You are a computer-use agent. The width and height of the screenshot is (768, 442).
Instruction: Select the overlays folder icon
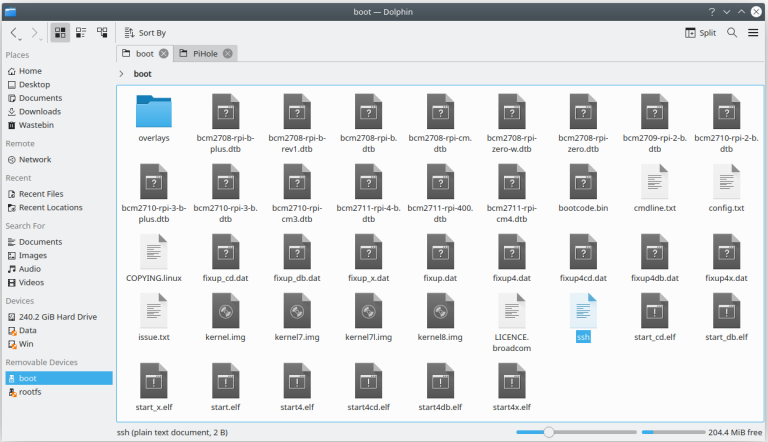[x=154, y=111]
